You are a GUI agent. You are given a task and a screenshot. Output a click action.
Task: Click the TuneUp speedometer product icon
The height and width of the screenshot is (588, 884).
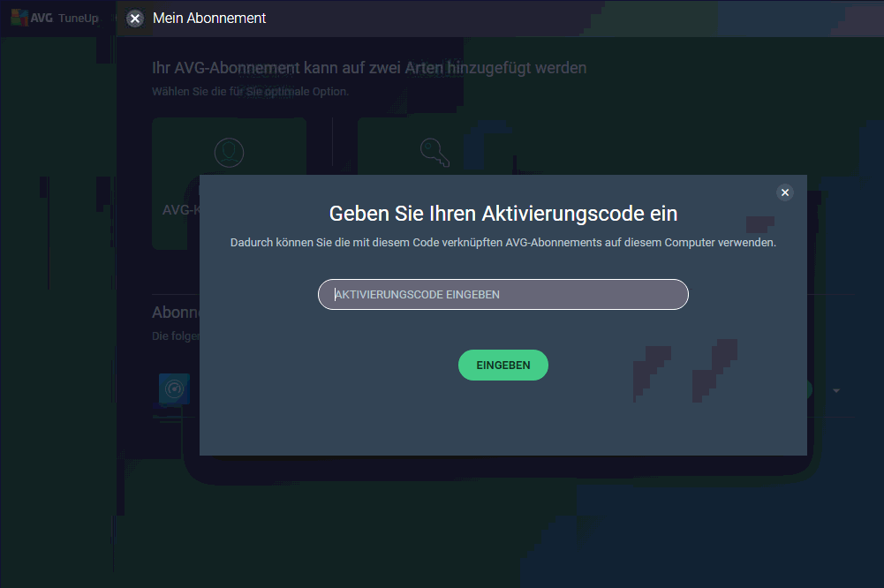[174, 388]
